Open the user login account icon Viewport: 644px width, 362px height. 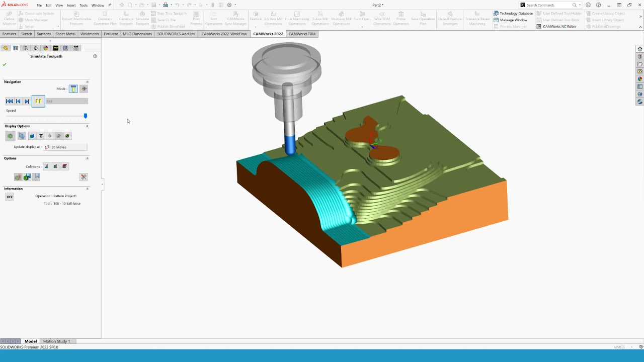point(588,5)
